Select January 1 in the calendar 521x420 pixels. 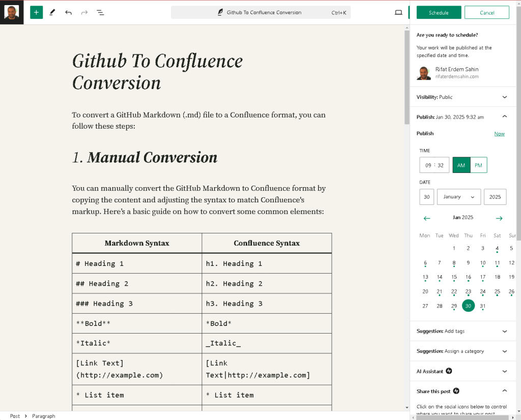point(454,248)
